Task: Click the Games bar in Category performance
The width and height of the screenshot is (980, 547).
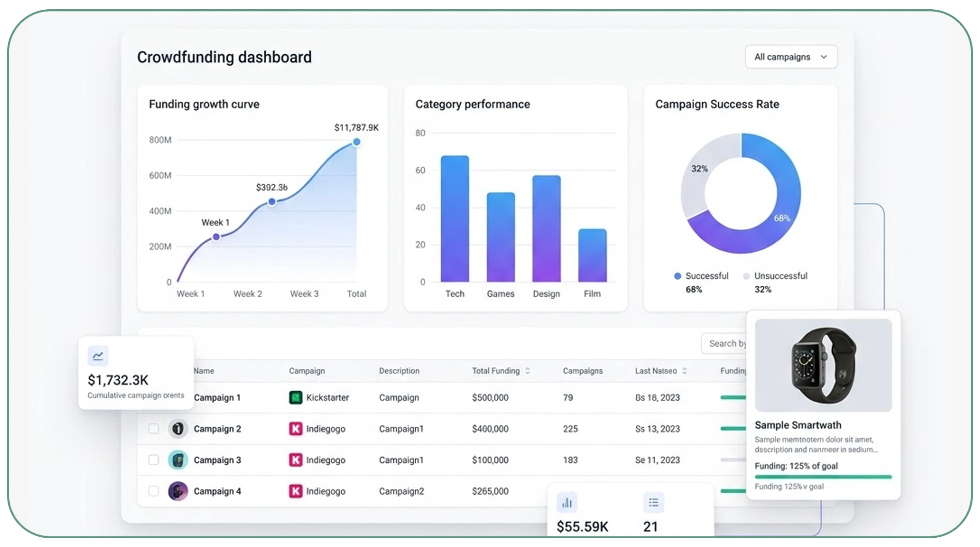Action: [x=501, y=237]
